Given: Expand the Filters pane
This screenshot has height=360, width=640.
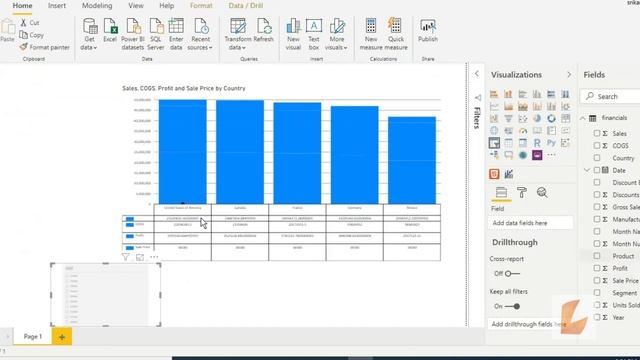Looking at the screenshot, I should [x=477, y=73].
